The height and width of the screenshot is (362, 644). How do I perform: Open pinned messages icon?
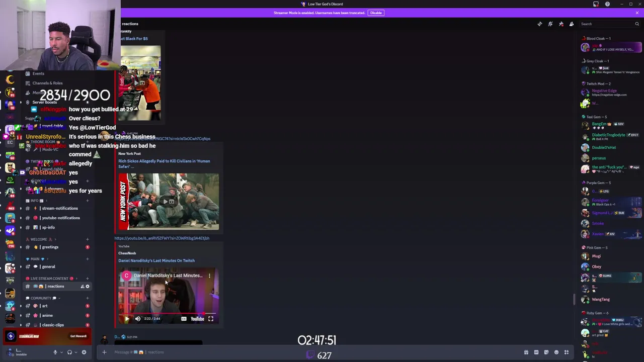[x=561, y=24]
